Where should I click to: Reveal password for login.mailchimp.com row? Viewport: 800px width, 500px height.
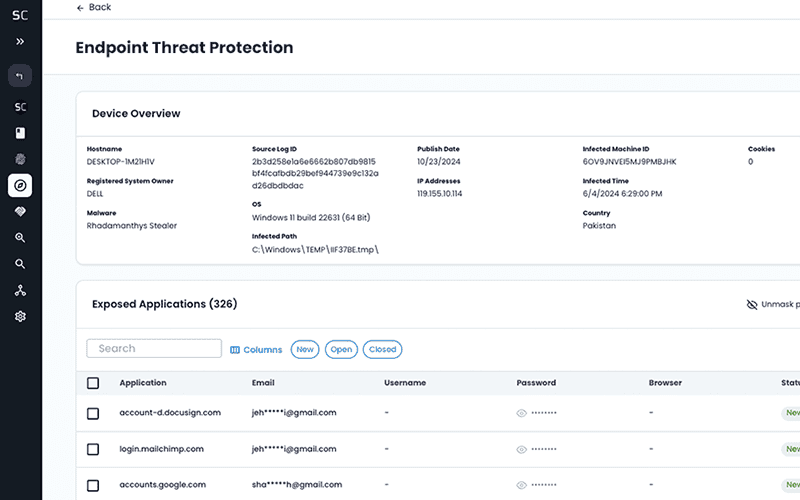coord(521,449)
